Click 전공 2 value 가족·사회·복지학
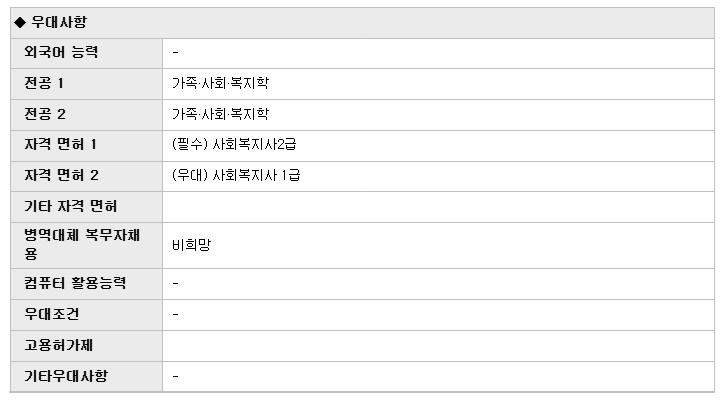Screen dimensions: 726x403 pyautogui.click(x=220, y=114)
